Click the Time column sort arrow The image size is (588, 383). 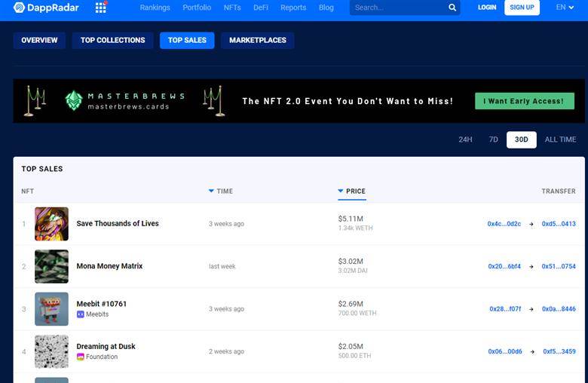(x=211, y=191)
